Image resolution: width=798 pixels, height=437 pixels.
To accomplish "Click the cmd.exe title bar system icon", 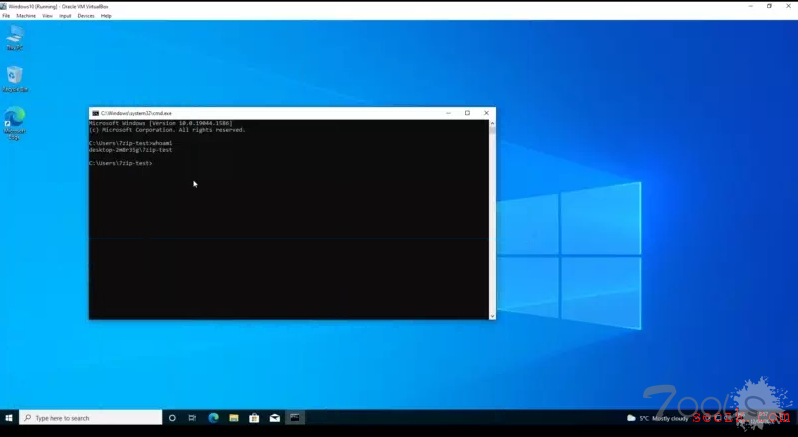I will click(95, 113).
